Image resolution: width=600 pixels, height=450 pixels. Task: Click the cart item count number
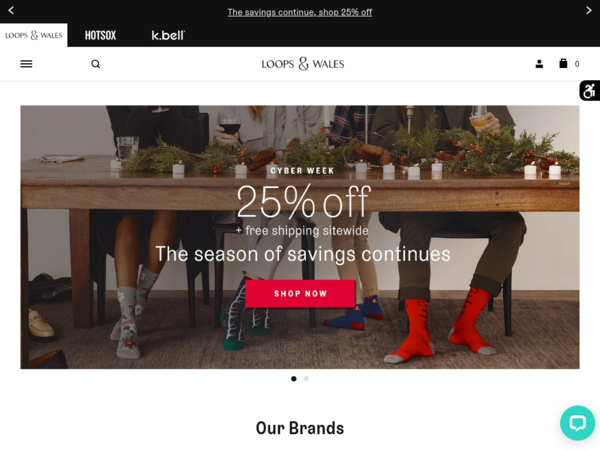pyautogui.click(x=577, y=64)
